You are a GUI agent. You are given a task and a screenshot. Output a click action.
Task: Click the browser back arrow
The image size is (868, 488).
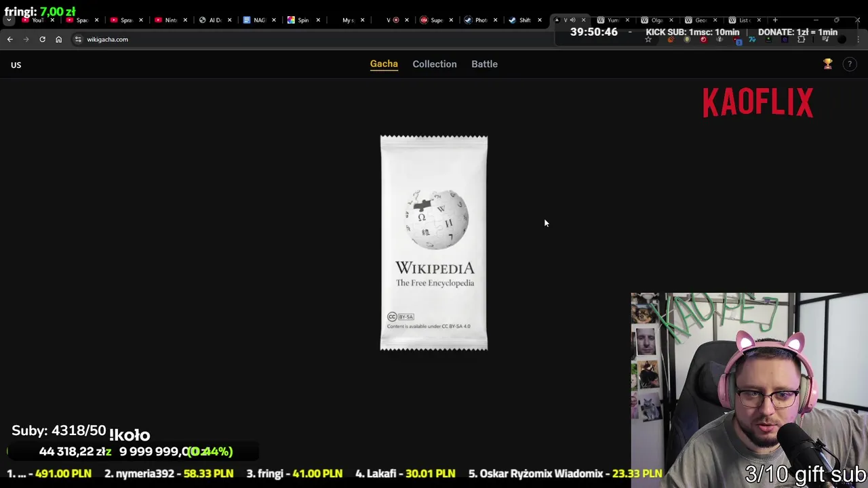(9, 39)
